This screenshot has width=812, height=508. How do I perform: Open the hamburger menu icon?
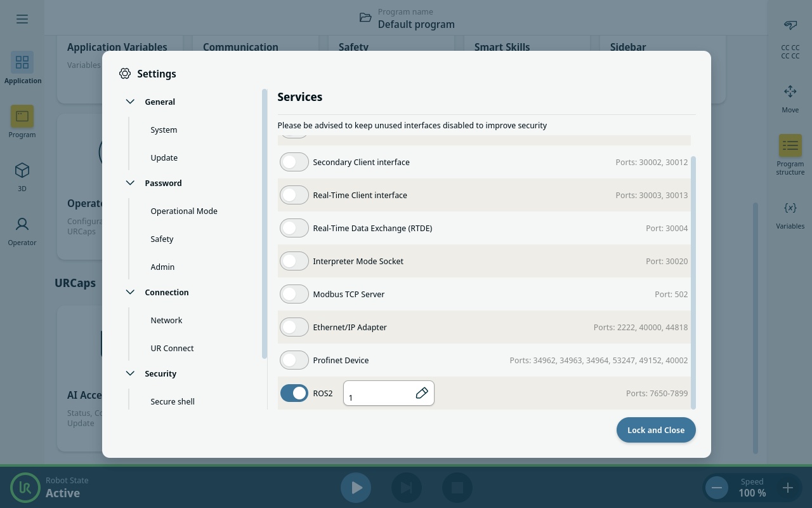click(x=22, y=19)
